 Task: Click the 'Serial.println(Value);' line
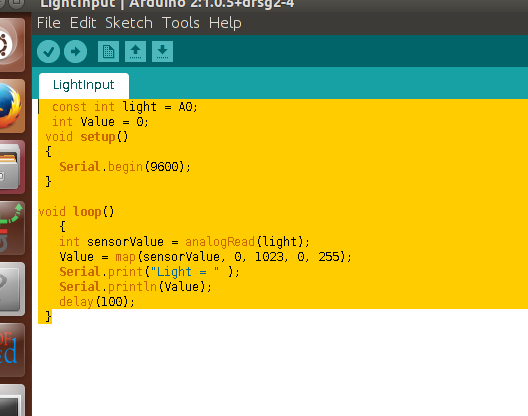pyautogui.click(x=135, y=287)
